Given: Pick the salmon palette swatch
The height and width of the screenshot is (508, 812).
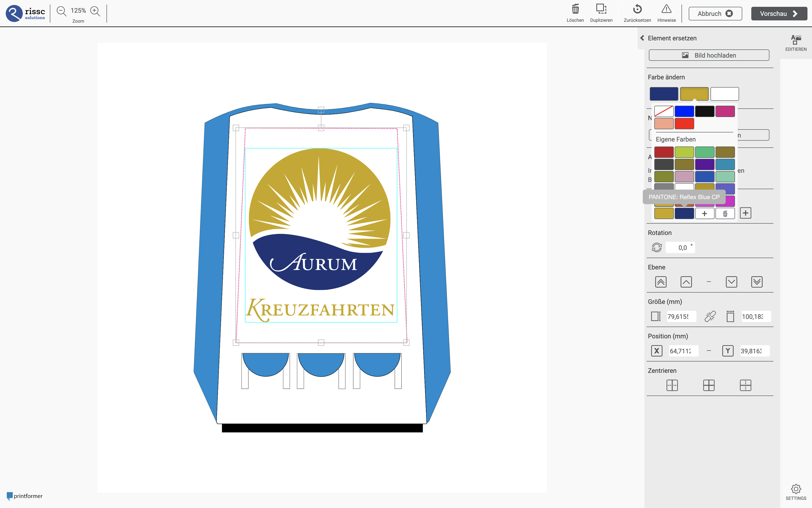Looking at the screenshot, I should (x=664, y=124).
